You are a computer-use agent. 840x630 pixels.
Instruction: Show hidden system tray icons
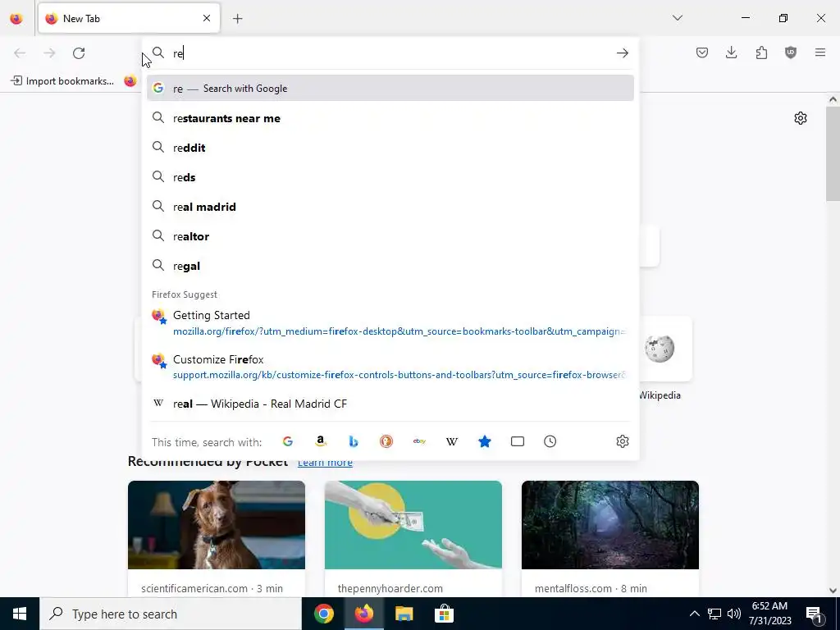tap(694, 614)
